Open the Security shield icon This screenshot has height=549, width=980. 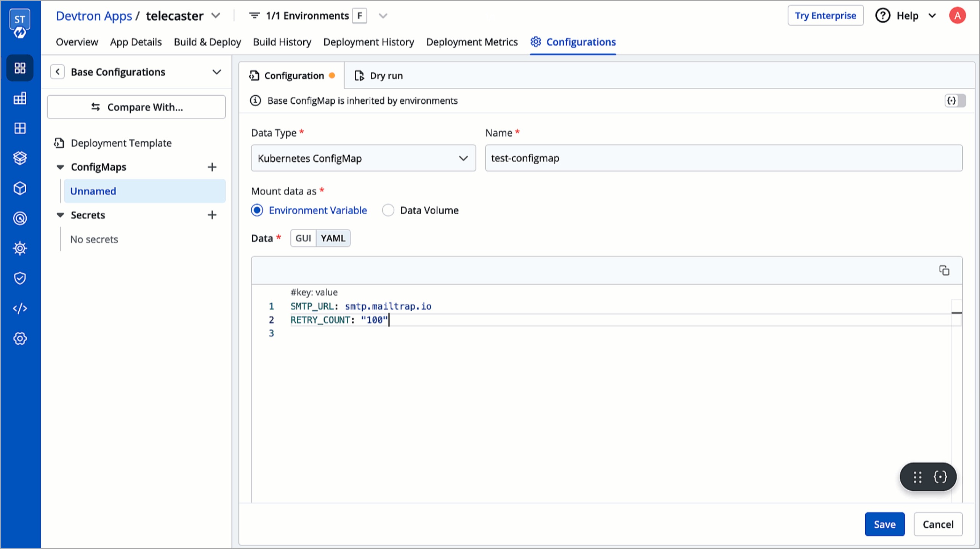(x=20, y=278)
